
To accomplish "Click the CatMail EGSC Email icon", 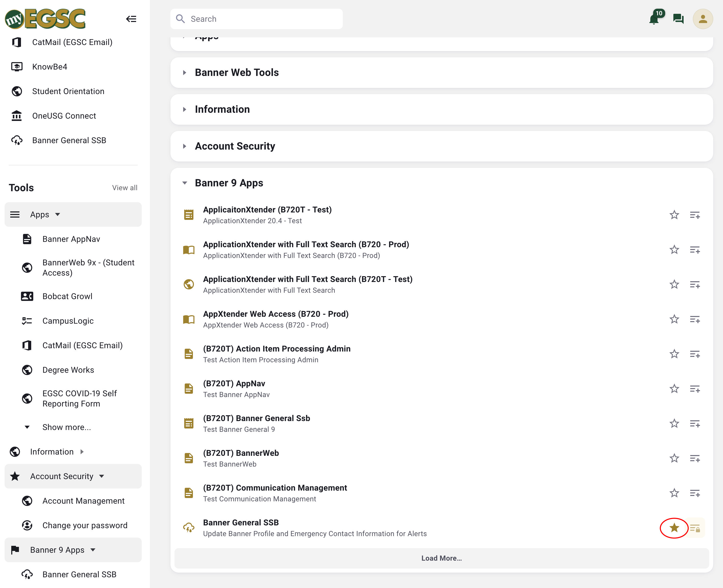I will [x=17, y=42].
